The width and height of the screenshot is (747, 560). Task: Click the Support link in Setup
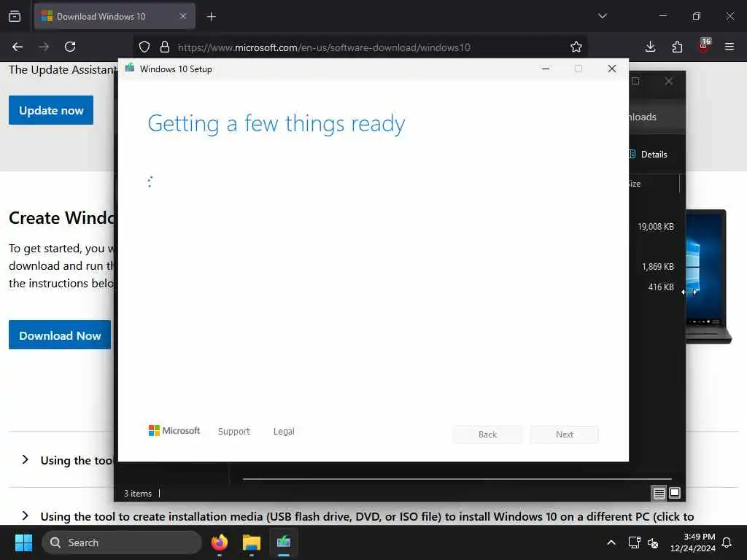tap(234, 432)
